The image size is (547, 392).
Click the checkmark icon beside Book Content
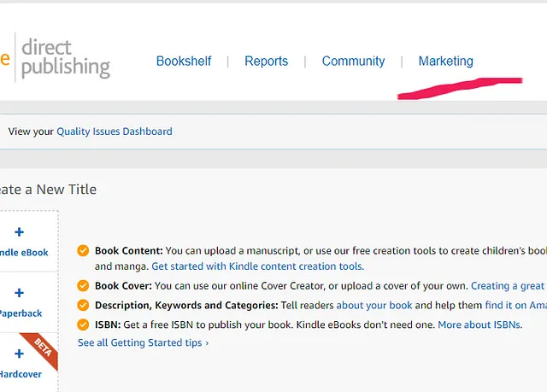pyautogui.click(x=83, y=250)
